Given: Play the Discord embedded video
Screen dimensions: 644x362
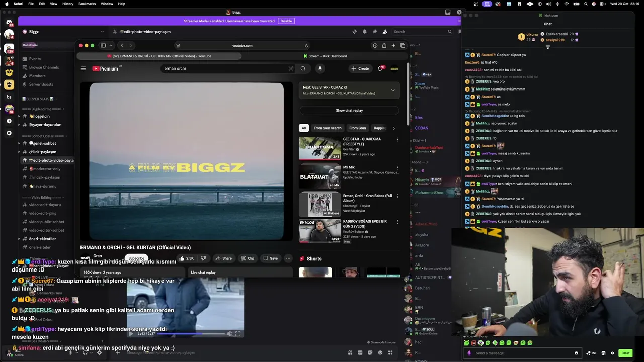Looking at the screenshot, I should pyautogui.click(x=131, y=333).
